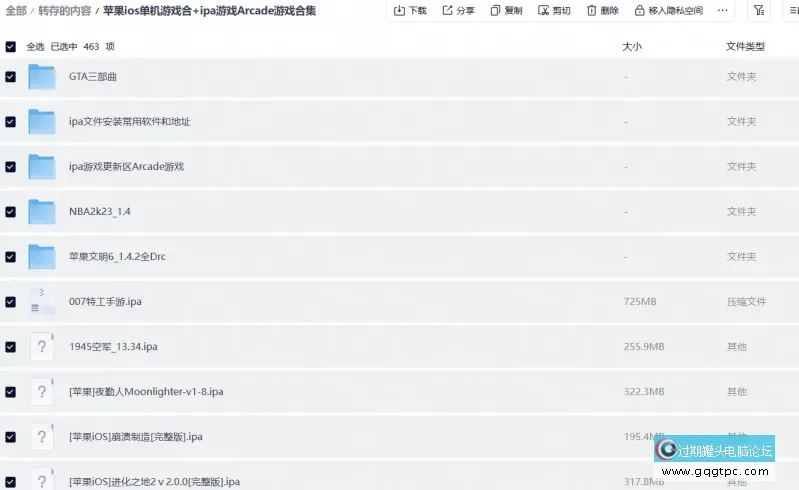799x490 pixels.
Task: Click the 725MB size cell
Action: [x=640, y=302]
